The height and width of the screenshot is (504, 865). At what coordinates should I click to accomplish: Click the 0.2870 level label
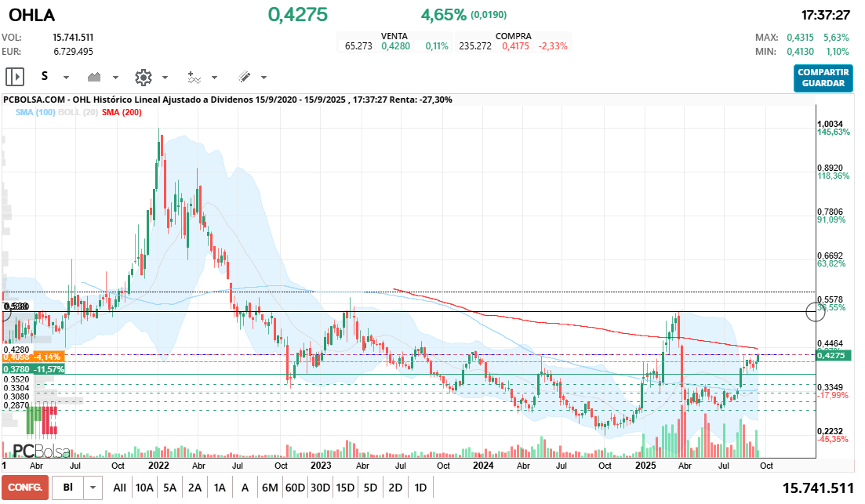pyautogui.click(x=16, y=405)
